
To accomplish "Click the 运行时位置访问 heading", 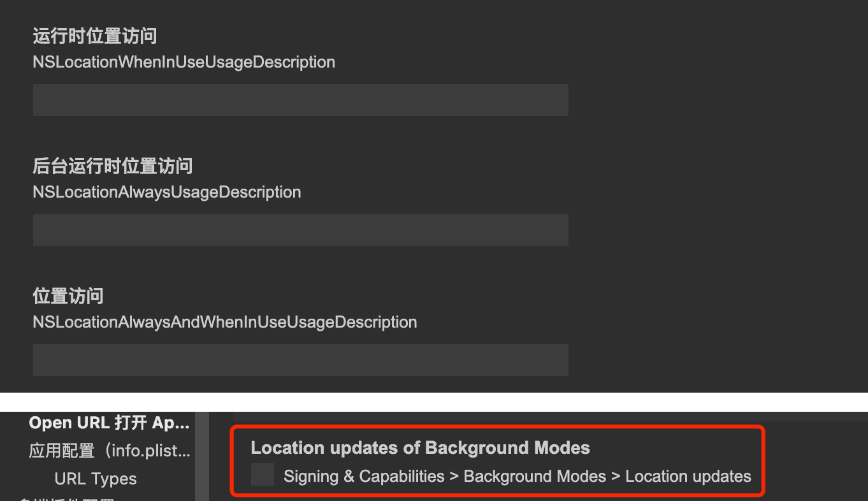I will [x=94, y=36].
